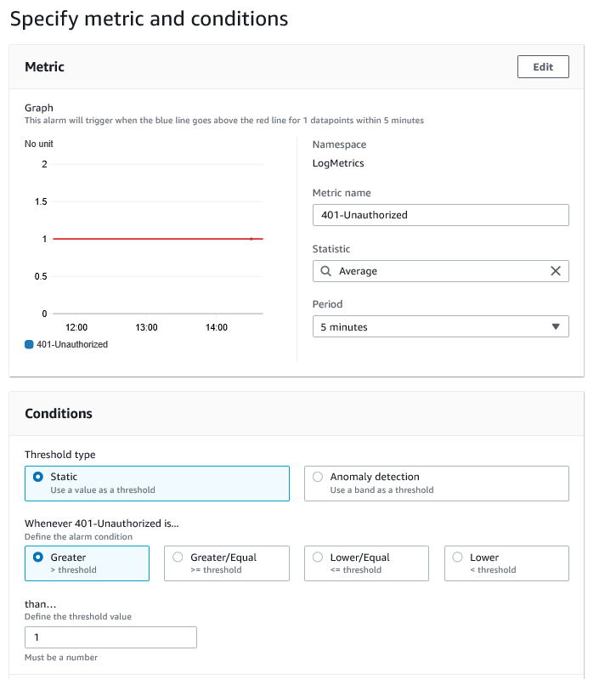Click the threshold value input field

[x=110, y=637]
